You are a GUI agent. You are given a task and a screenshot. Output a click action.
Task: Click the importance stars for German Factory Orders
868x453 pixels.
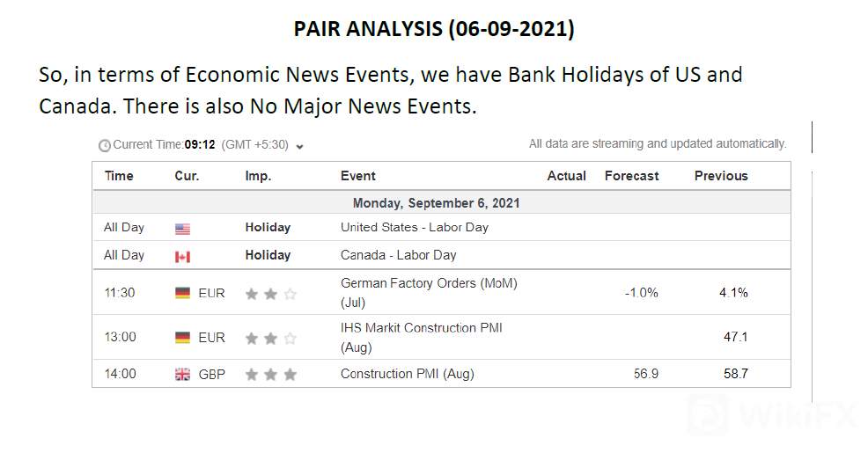(x=270, y=294)
